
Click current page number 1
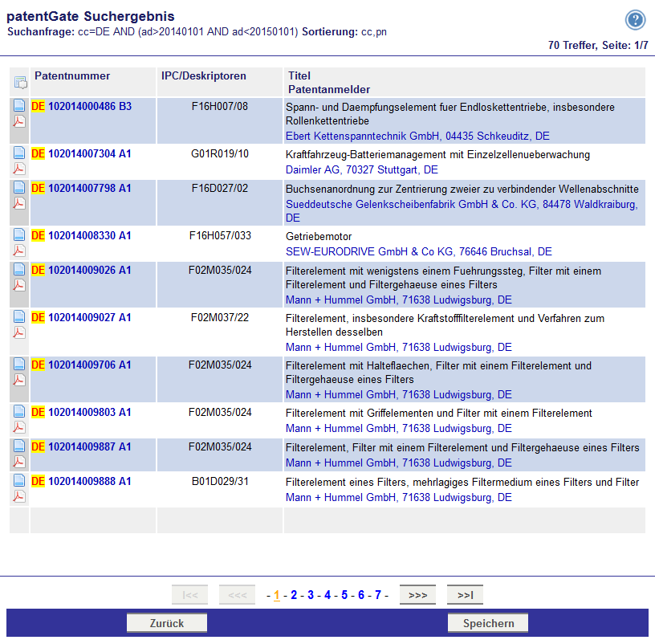coord(277,595)
